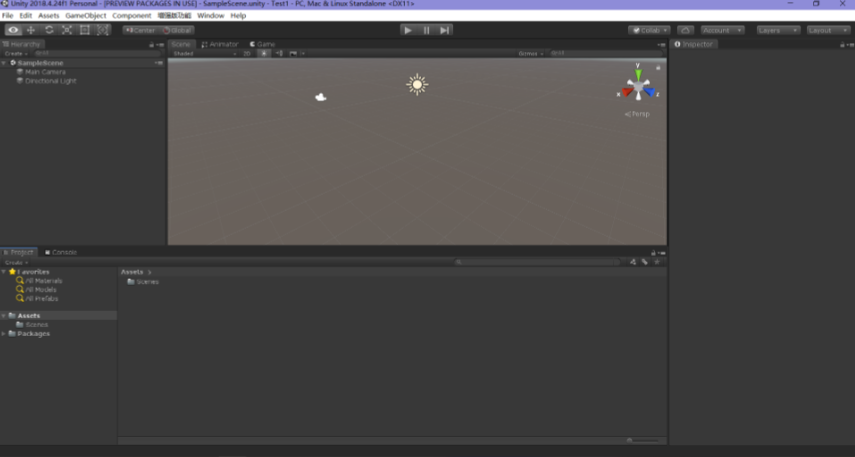Click the Step frame button
Viewport: 855px width, 457px height.
click(445, 30)
